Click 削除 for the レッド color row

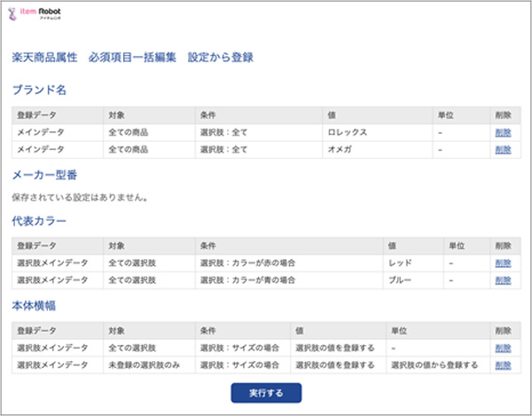(503, 263)
